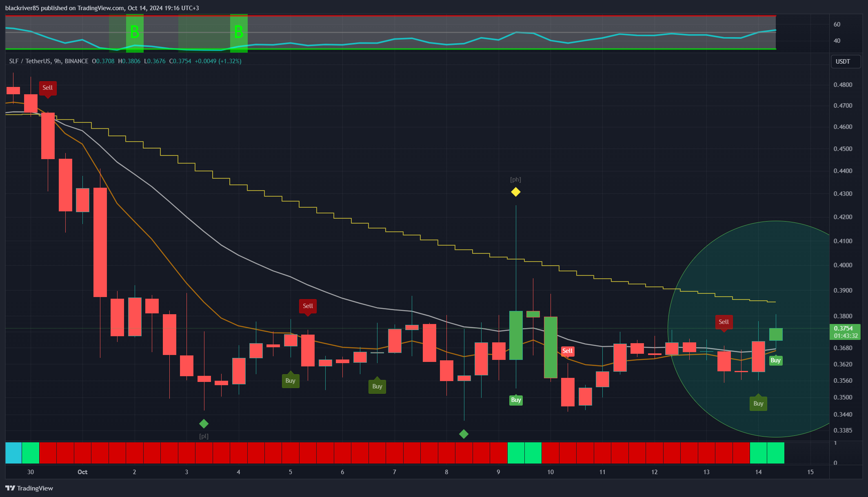Click the green block under the Oct 9 candle
Screen dimensions: 868x497
[516, 453]
